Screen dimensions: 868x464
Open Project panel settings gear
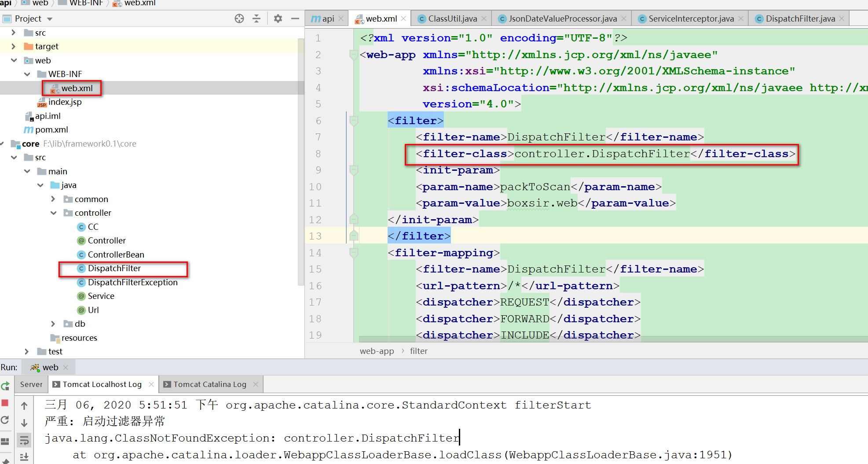(x=278, y=18)
